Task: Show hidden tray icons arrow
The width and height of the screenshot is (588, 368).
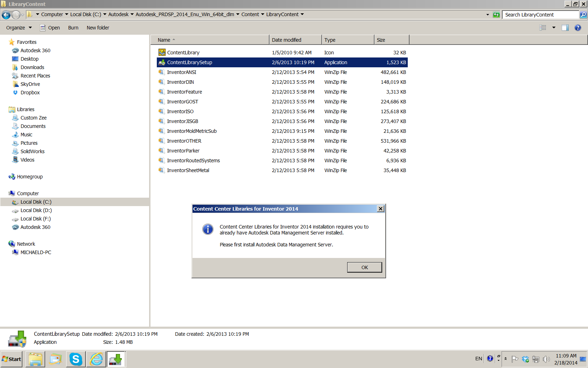Action: pyautogui.click(x=505, y=359)
